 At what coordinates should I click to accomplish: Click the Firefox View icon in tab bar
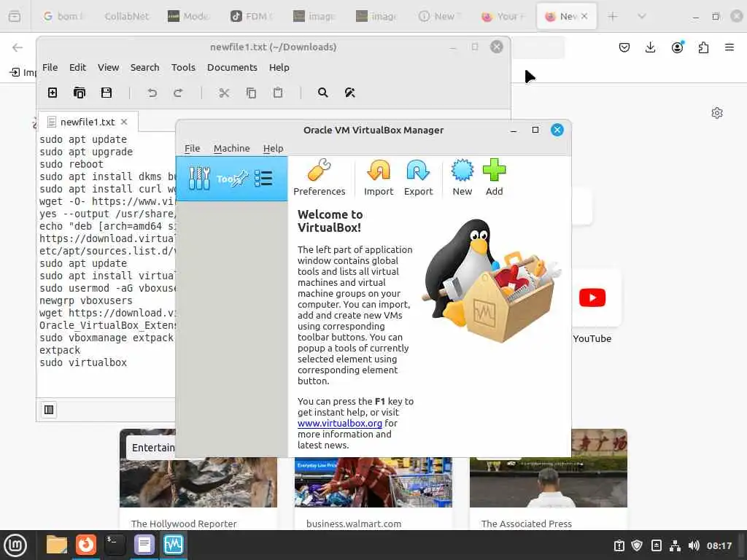pos(15,16)
